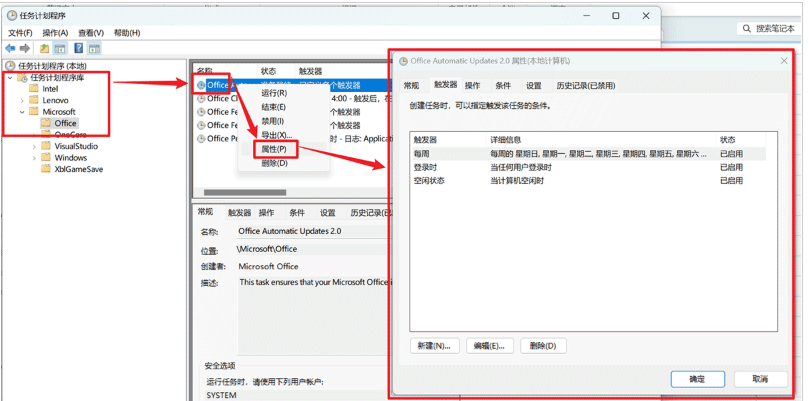Screen dimensions: 809x401
Task: Select the Microsoft tree item
Action: coord(59,111)
